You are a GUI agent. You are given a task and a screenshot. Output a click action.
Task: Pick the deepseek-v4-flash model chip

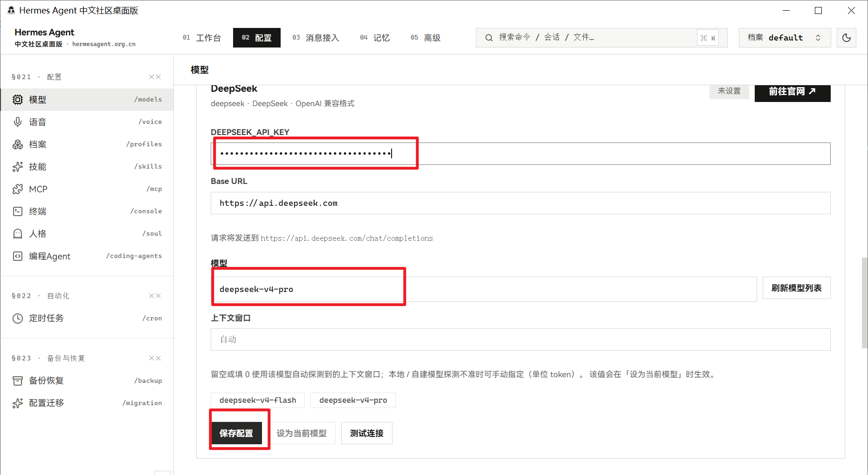[258, 400]
